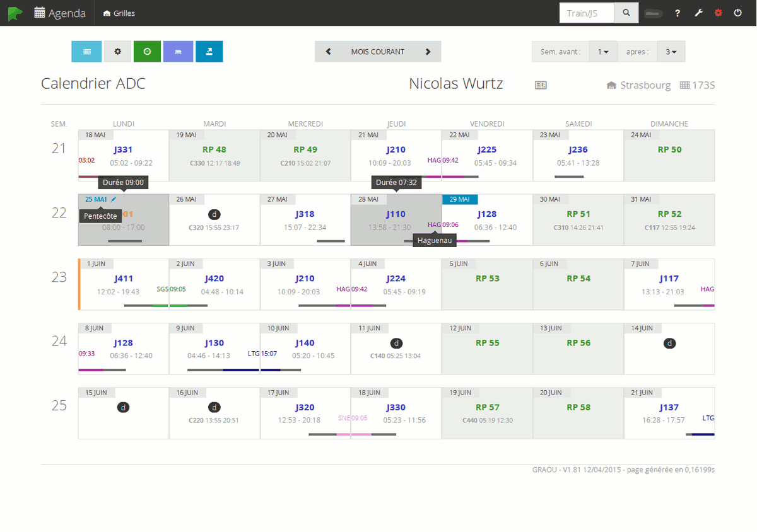Select the light-blue calendar view button
757x532 pixels.
click(87, 52)
